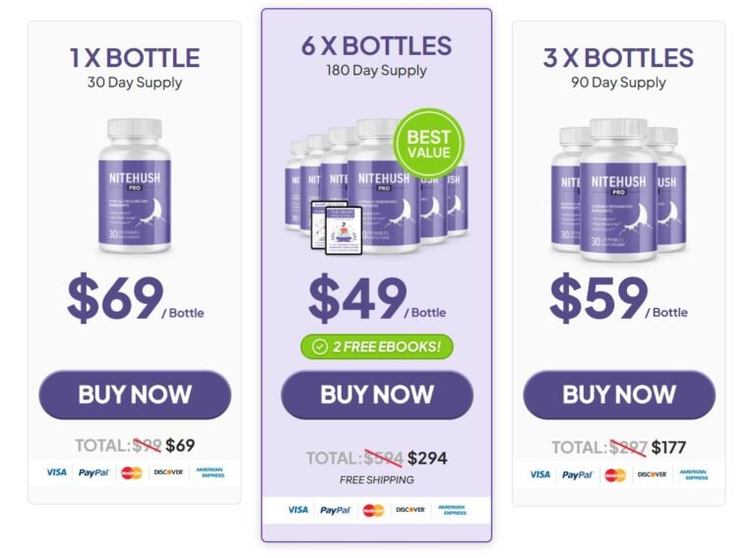This screenshot has width=756, height=558.
Task: Click the three bottles product image
Action: 618,189
